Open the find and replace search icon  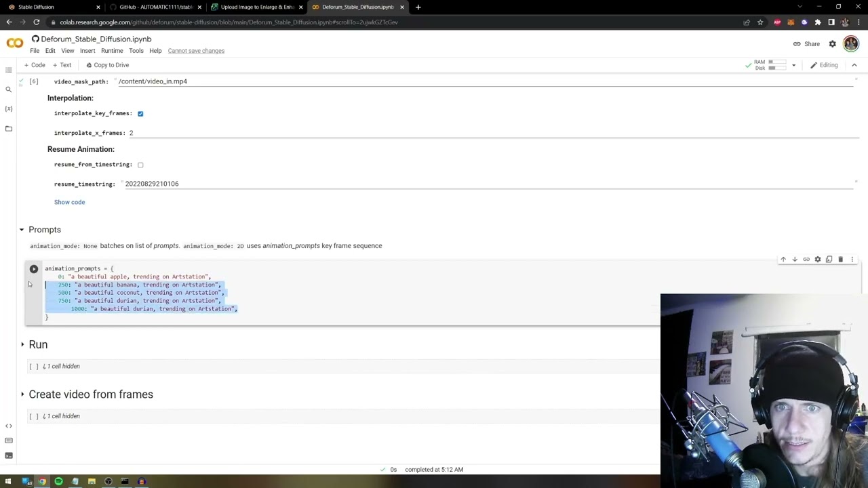(x=9, y=89)
